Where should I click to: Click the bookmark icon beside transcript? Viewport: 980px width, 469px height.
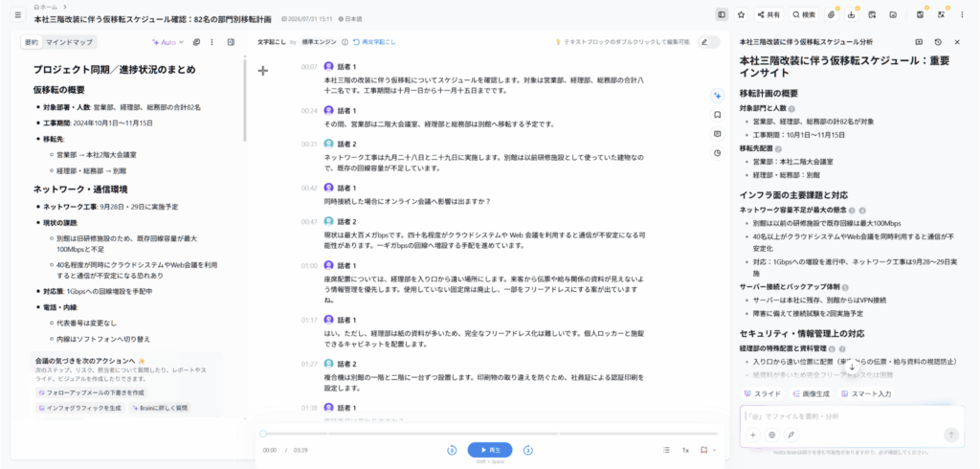point(717,115)
